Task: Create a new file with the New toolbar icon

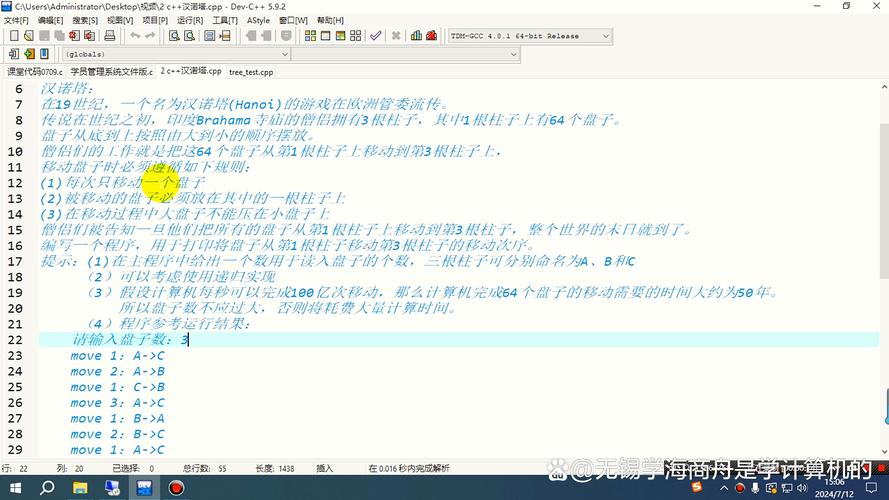Action: click(x=14, y=36)
